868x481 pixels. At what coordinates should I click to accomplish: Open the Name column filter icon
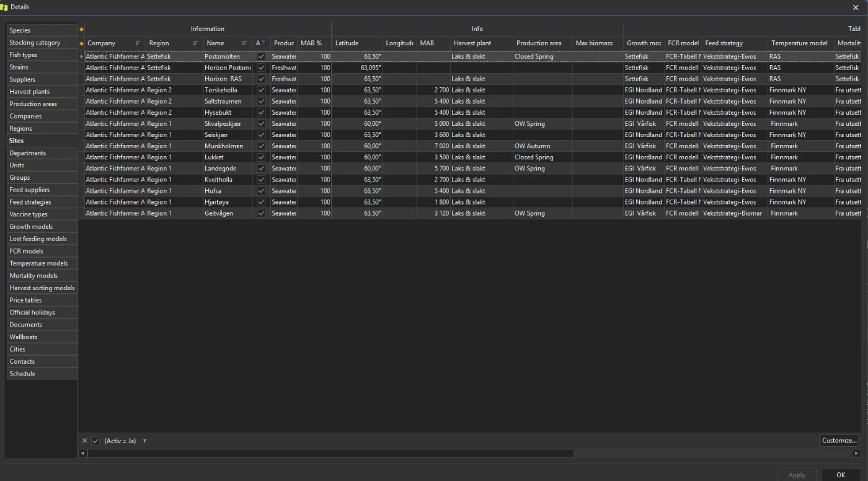[244, 43]
